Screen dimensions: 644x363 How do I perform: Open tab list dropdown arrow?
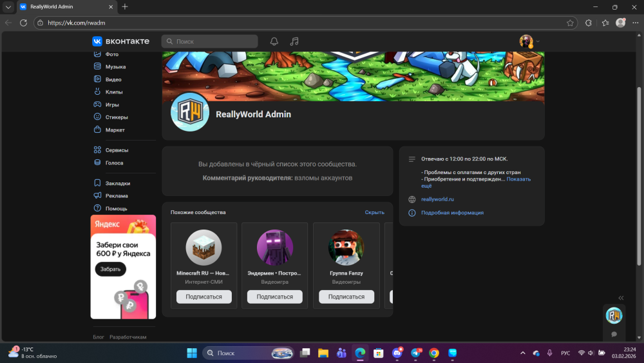coord(8,6)
